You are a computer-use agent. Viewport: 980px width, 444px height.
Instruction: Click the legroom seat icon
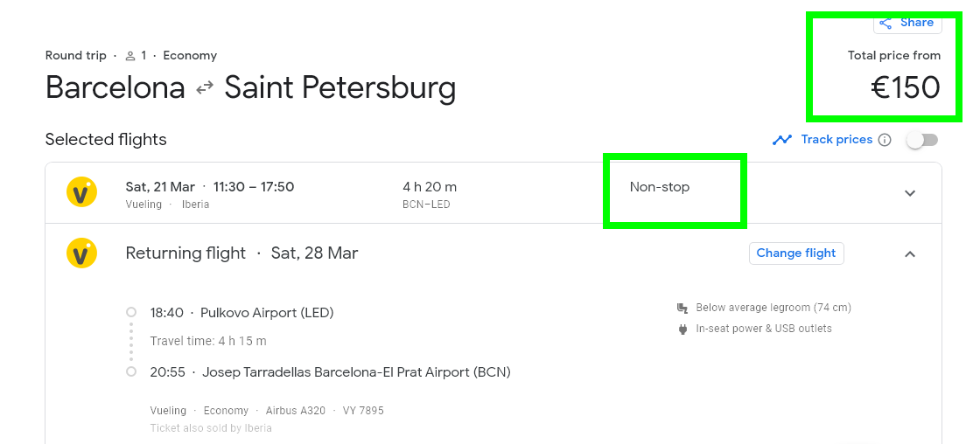pyautogui.click(x=682, y=308)
